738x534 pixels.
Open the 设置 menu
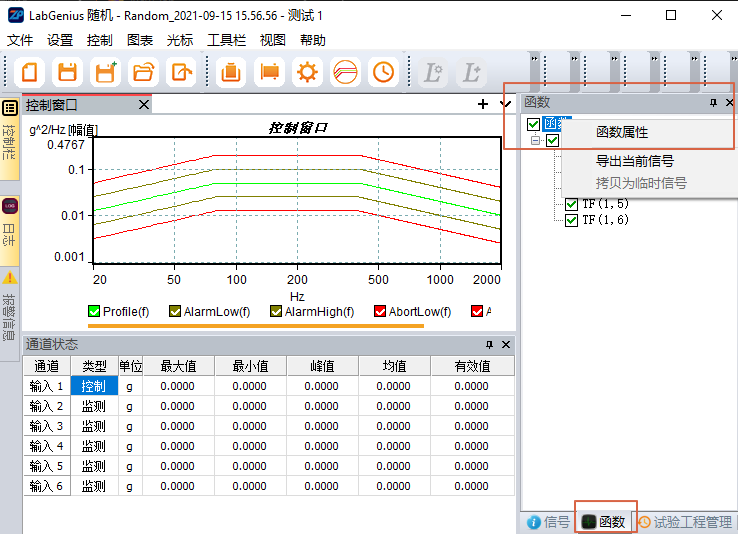(x=60, y=40)
